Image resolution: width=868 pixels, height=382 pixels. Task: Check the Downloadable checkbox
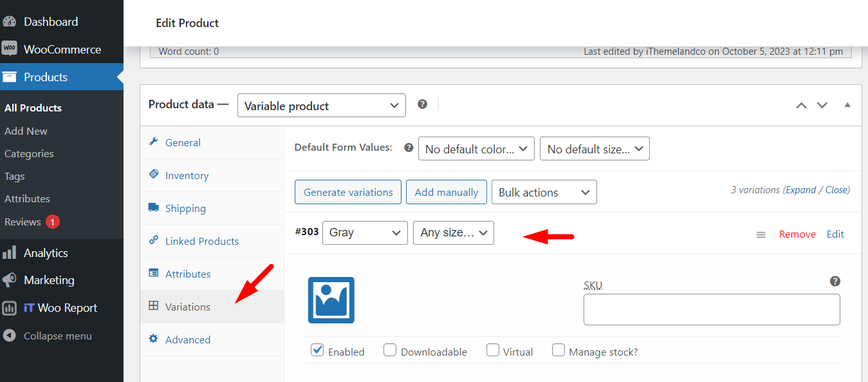tap(390, 350)
